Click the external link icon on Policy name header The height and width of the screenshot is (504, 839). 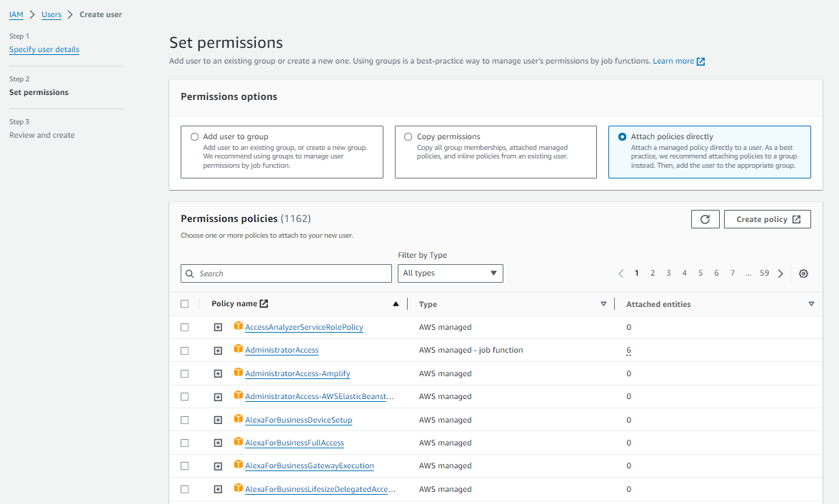[x=262, y=303]
